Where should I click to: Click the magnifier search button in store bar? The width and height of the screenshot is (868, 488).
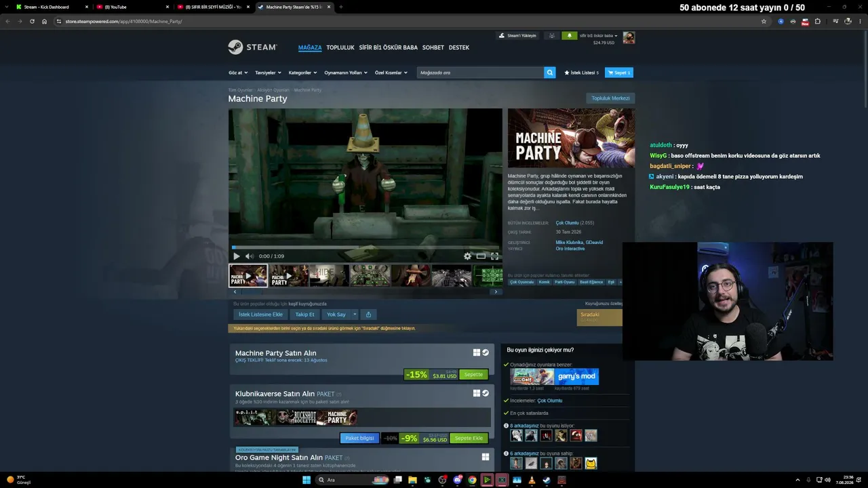tap(550, 73)
